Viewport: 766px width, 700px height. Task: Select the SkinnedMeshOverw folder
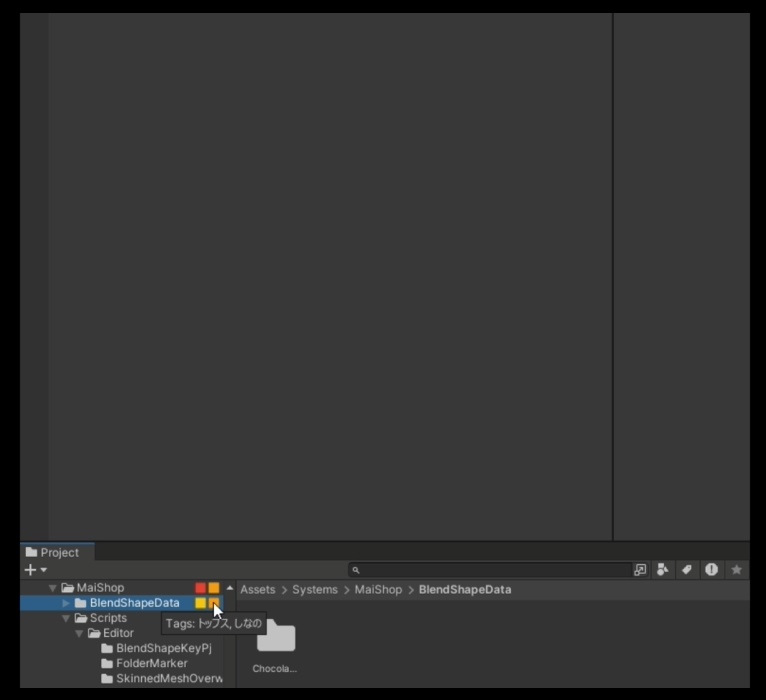tap(169, 679)
